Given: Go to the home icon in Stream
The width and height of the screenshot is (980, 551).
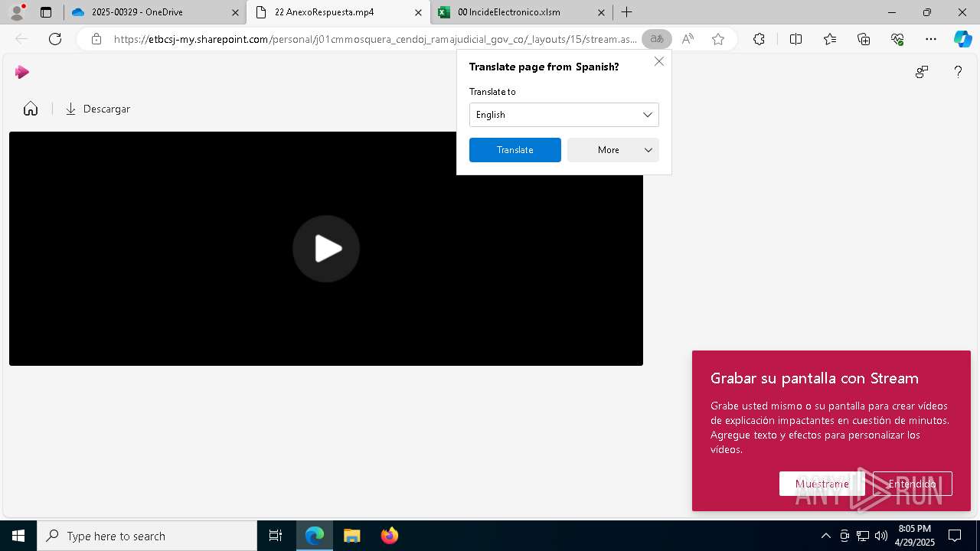Looking at the screenshot, I should tap(31, 109).
